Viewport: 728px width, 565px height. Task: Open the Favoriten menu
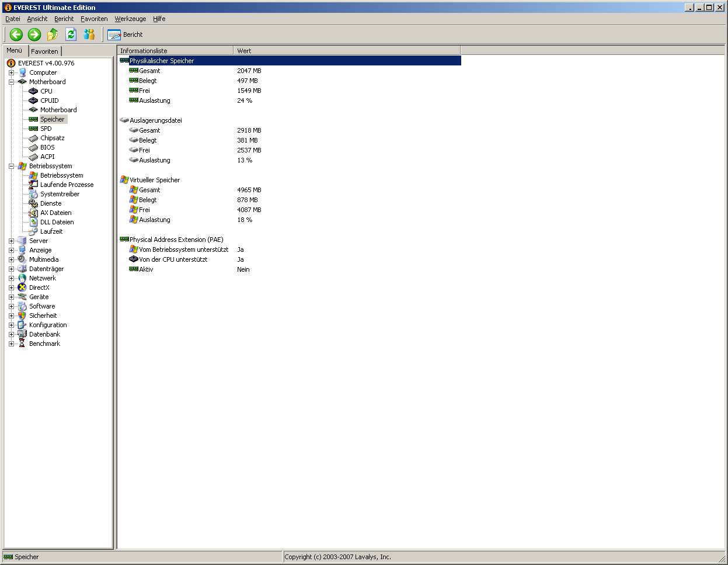pyautogui.click(x=94, y=19)
